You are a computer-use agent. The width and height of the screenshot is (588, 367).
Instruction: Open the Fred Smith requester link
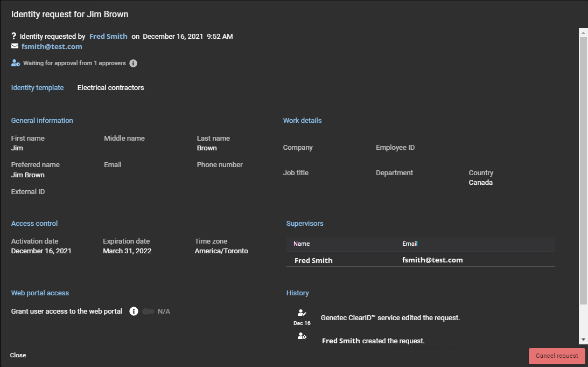108,36
